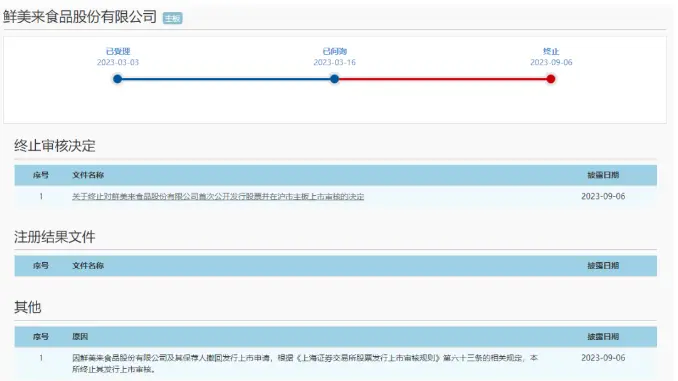Click the date 2023-03-16 under 已问询

tap(334, 62)
